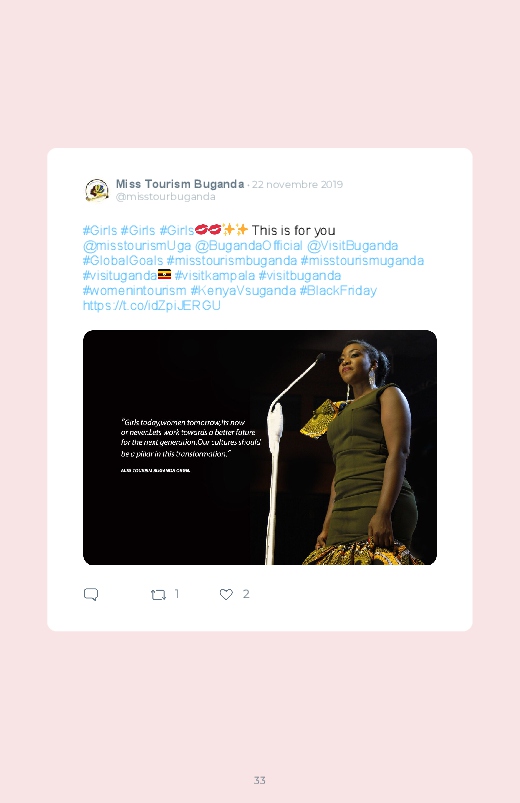Click the Miss Tourism Buganda display name

(180, 184)
